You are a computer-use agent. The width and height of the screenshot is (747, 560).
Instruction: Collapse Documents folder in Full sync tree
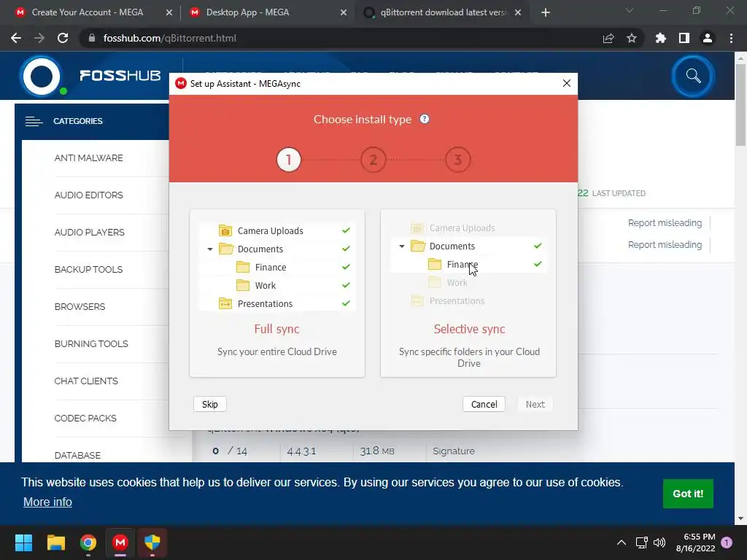pyautogui.click(x=209, y=249)
